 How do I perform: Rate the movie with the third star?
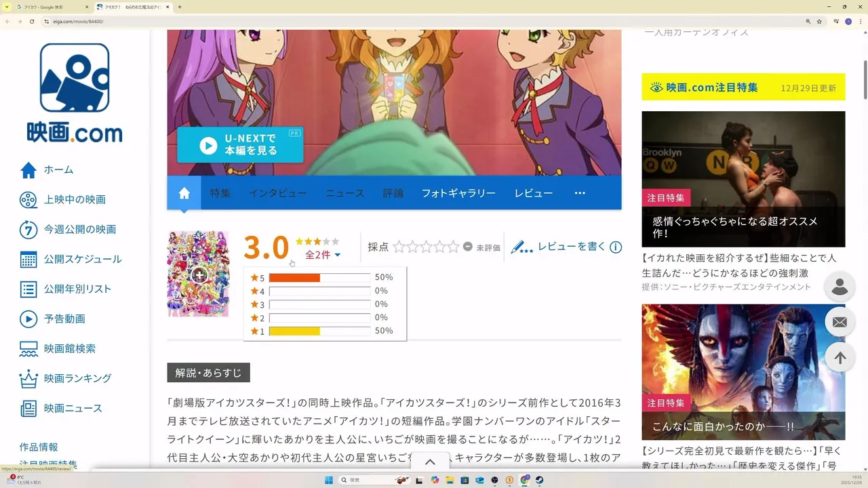[426, 247]
